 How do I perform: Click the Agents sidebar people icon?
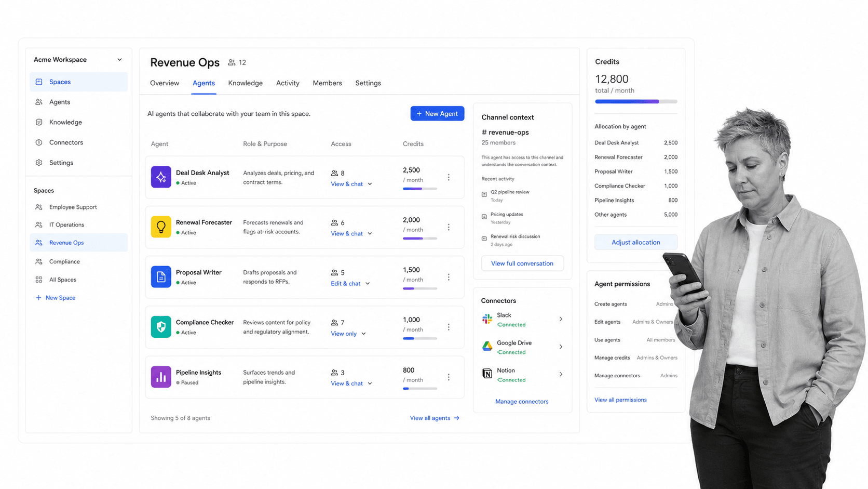coord(39,102)
